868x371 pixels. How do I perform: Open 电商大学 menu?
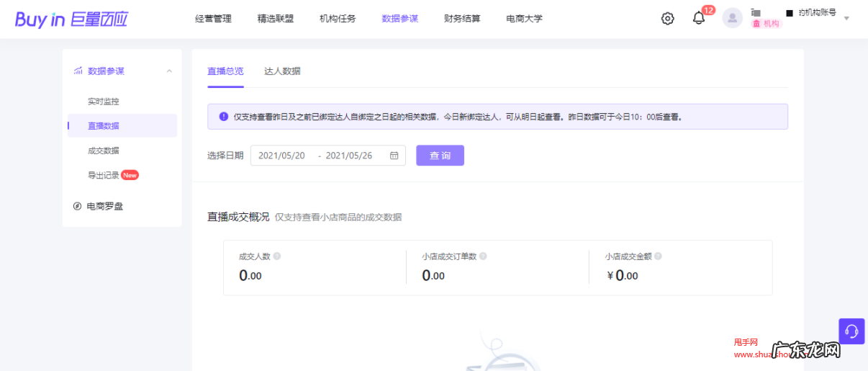[x=525, y=19]
